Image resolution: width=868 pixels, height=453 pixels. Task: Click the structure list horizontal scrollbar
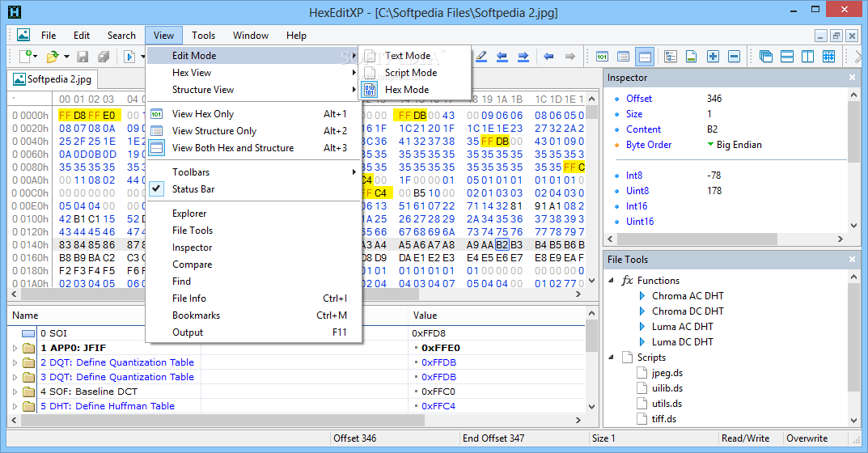(x=222, y=421)
